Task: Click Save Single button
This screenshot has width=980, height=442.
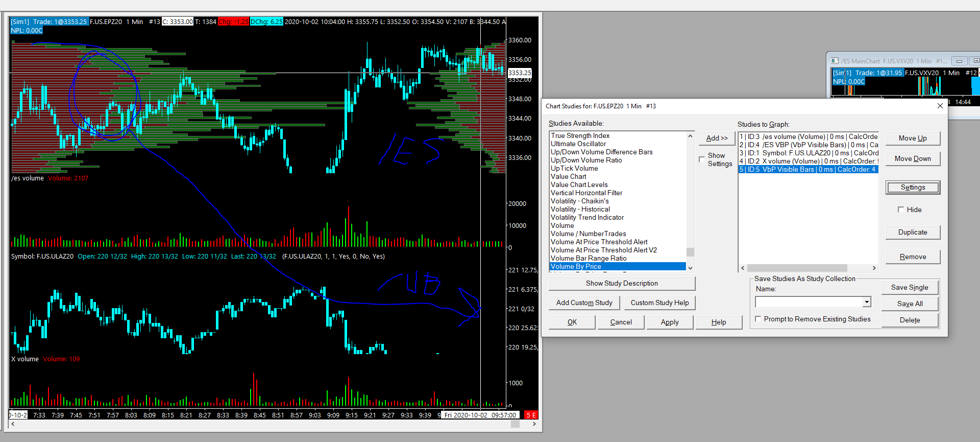Action: click(x=910, y=287)
